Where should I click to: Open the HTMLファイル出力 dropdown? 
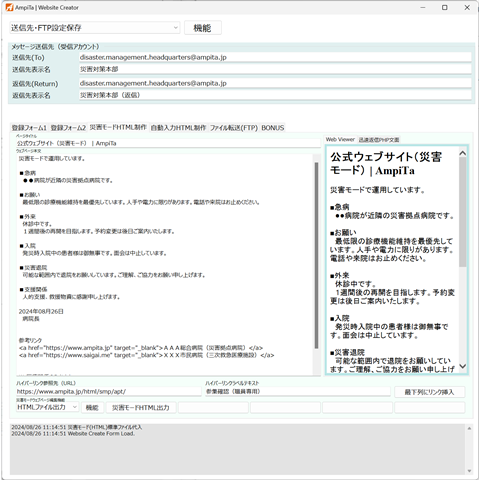click(47, 407)
